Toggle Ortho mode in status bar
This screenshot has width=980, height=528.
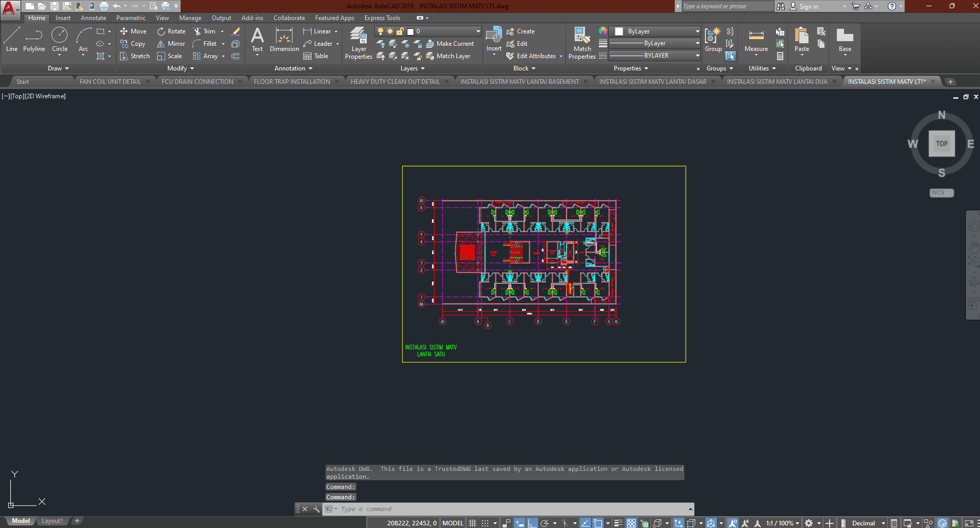[x=531, y=523]
